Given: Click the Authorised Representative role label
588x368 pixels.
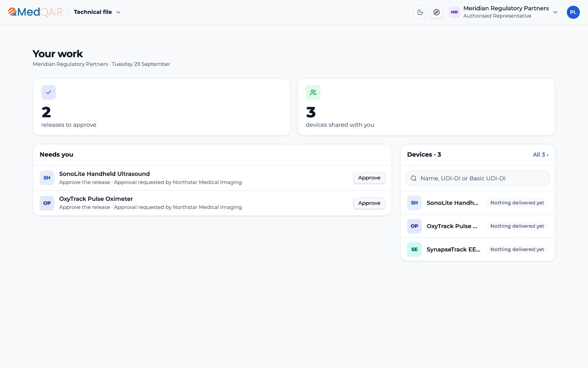Looking at the screenshot, I should [x=497, y=16].
